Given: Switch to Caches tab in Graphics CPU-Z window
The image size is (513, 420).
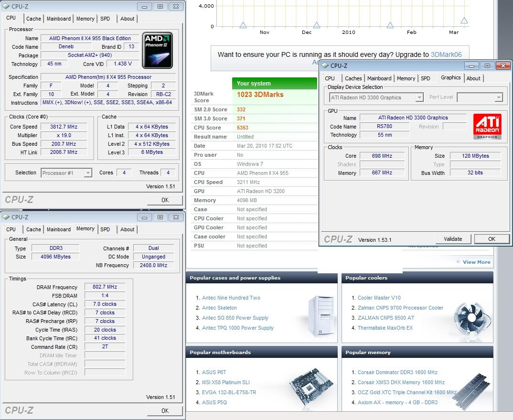Looking at the screenshot, I should click(x=353, y=78).
